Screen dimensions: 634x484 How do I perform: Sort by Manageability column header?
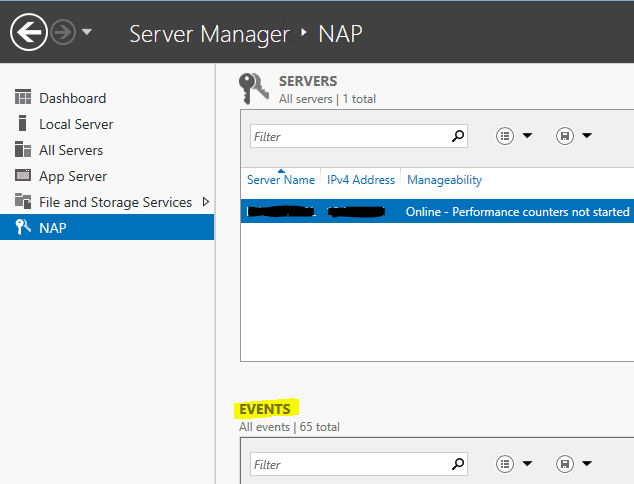point(444,180)
